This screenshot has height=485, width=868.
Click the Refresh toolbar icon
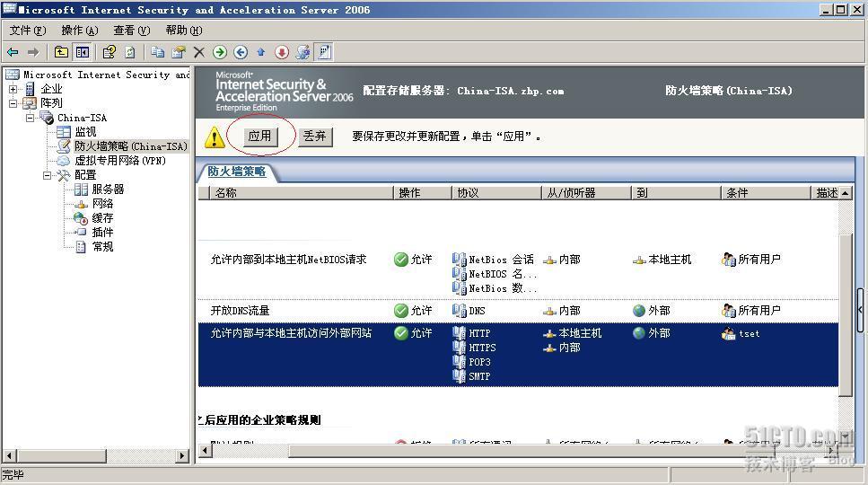click(130, 53)
